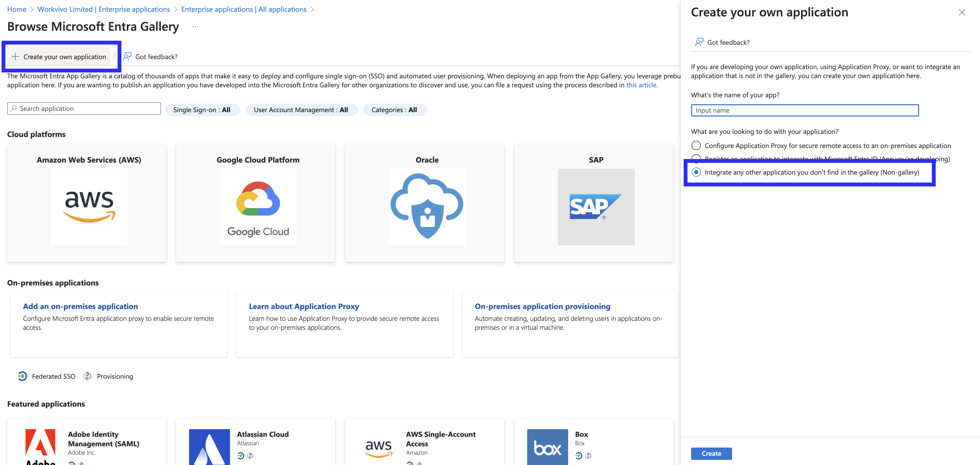Viewport: 980px width, 465px height.
Task: Click federated SSO icon under Atlassian Cloud
Action: pos(241,456)
